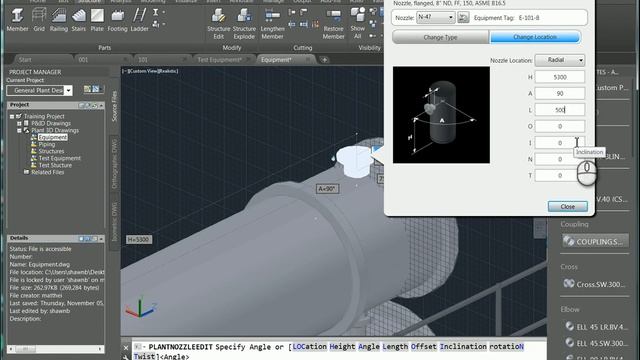Select Piping drawing in project tree

pyautogui.click(x=47, y=144)
